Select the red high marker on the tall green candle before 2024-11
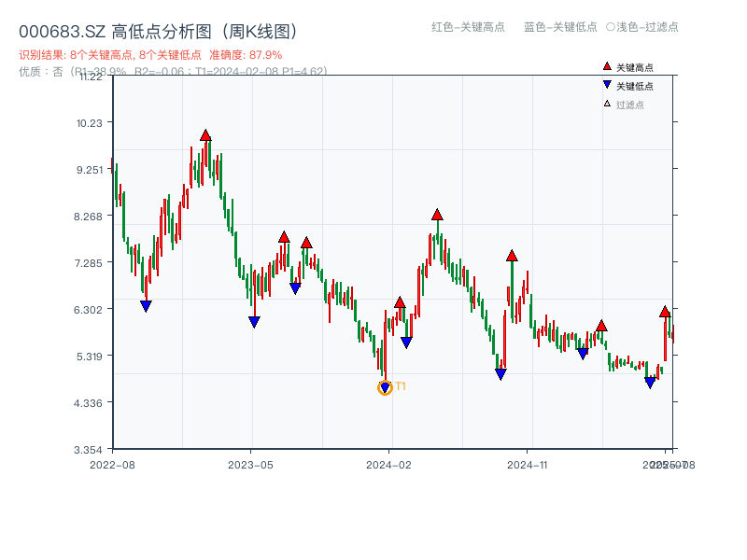The height and width of the screenshot is (560, 747). (512, 256)
